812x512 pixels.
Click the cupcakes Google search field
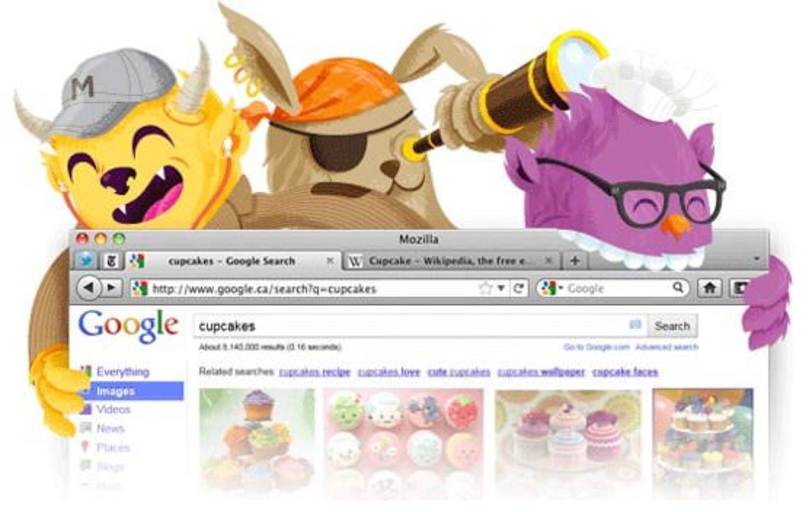[x=420, y=326]
